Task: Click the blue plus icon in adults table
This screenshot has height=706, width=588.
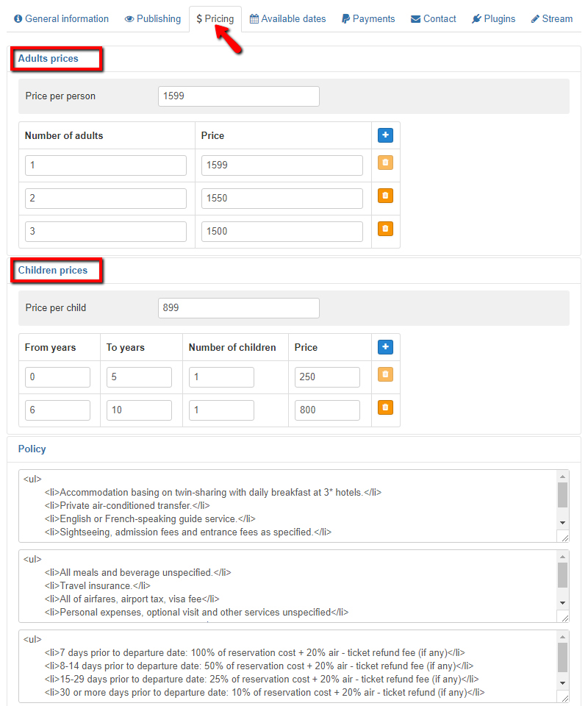Action: 386,135
